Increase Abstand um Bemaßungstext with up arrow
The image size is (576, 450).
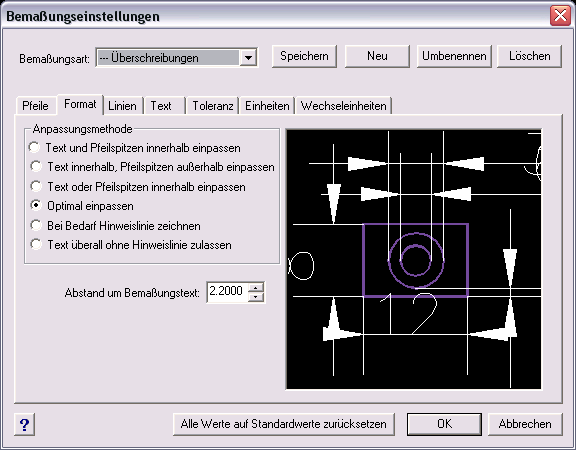point(256,288)
